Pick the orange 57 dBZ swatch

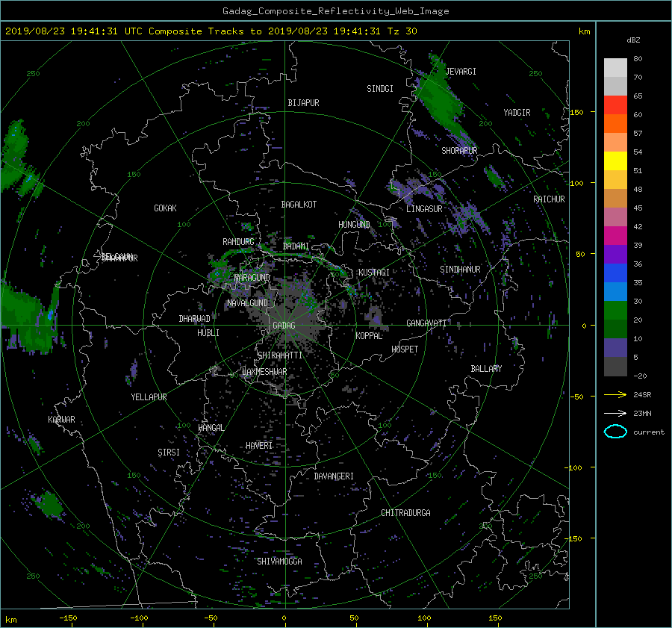(615, 124)
